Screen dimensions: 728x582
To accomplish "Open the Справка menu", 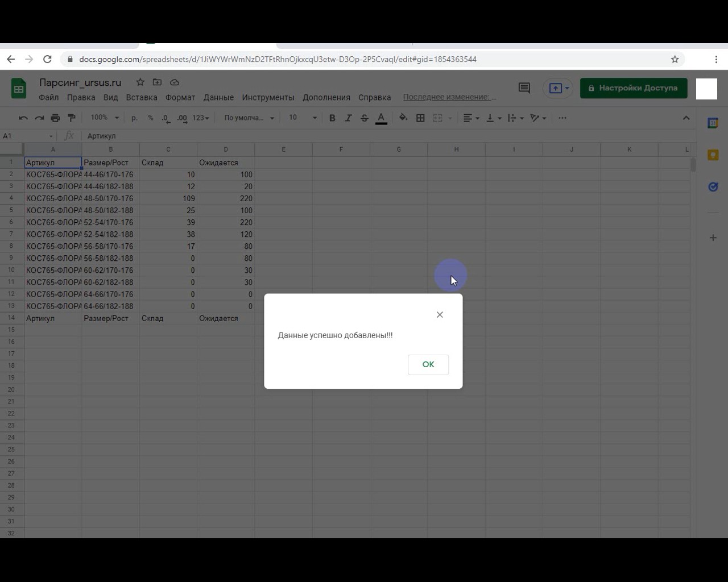I will point(374,97).
